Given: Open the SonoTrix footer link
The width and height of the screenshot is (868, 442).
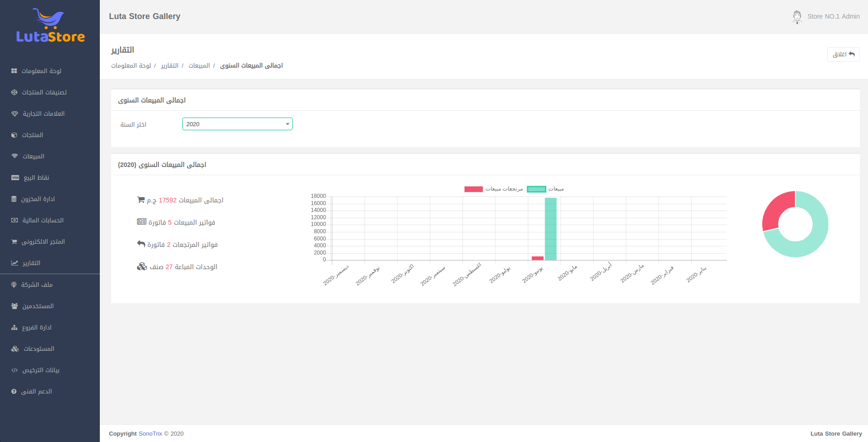Looking at the screenshot, I should click(150, 433).
